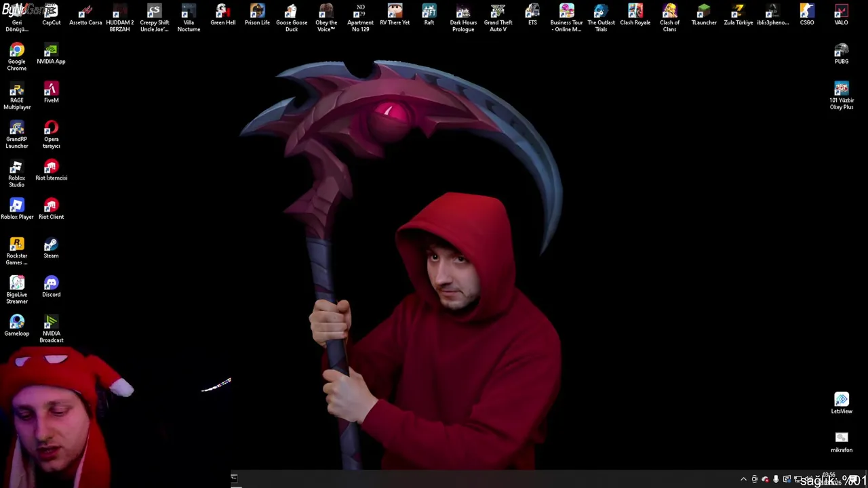The image size is (868, 488).
Task: Open the 101 Yüzbir Okey Plus icon
Action: click(x=842, y=96)
